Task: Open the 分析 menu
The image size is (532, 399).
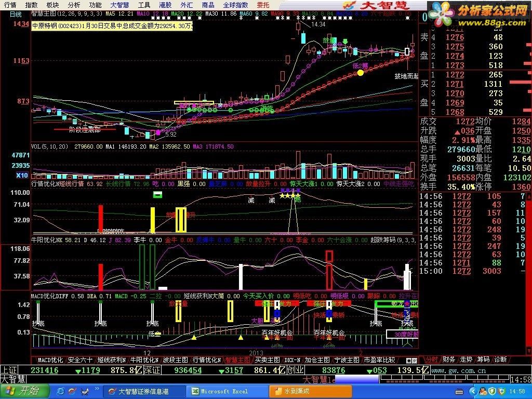Action: pyautogui.click(x=74, y=5)
